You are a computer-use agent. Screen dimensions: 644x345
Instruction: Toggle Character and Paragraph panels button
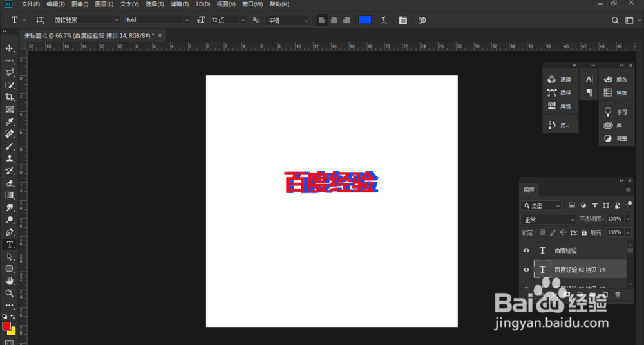click(403, 20)
